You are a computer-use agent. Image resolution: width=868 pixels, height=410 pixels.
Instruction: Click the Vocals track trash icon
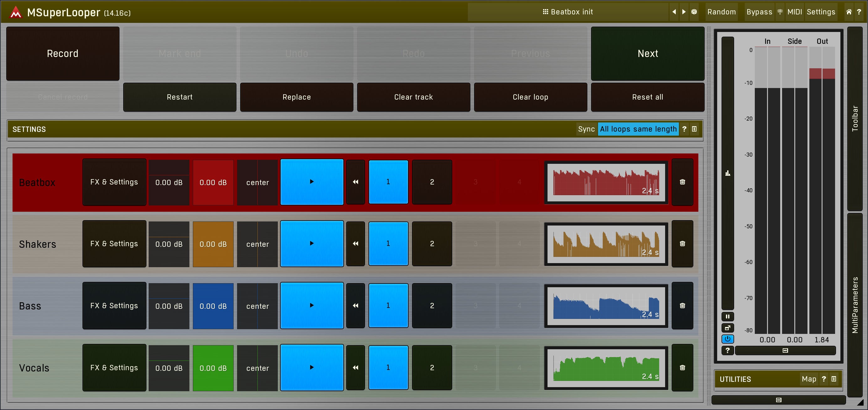682,368
